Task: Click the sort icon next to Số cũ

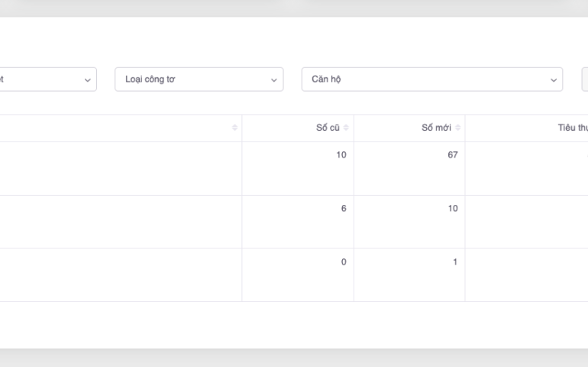Action: click(346, 128)
